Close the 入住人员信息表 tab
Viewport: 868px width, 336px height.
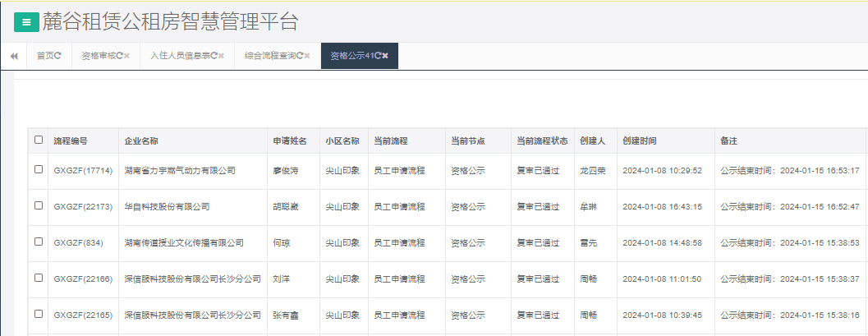coord(222,55)
